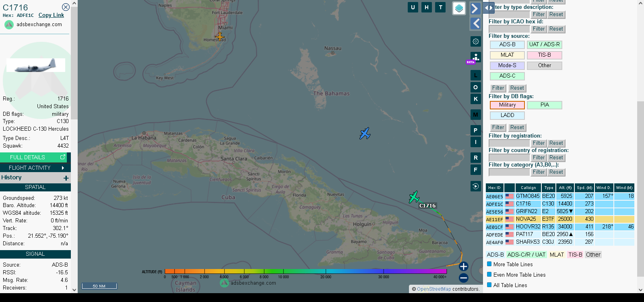Sort table by Alt. (ft) column
The width and height of the screenshot is (644, 302).
coord(565,188)
